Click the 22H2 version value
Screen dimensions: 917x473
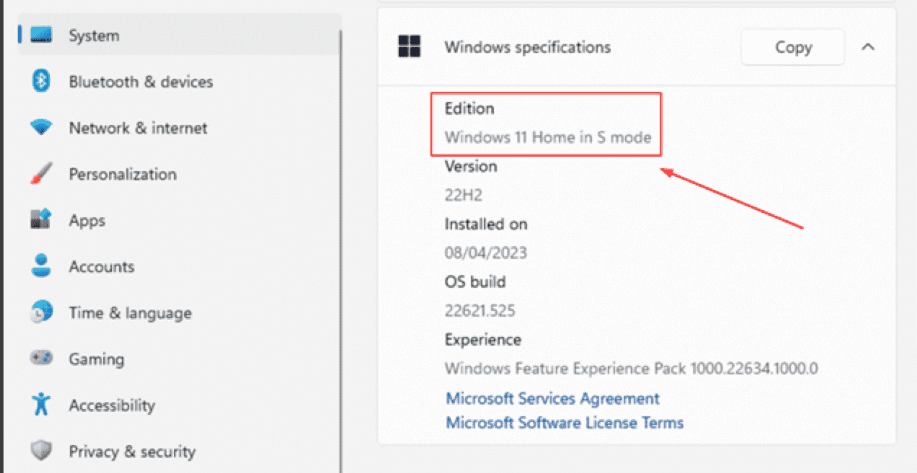point(463,195)
